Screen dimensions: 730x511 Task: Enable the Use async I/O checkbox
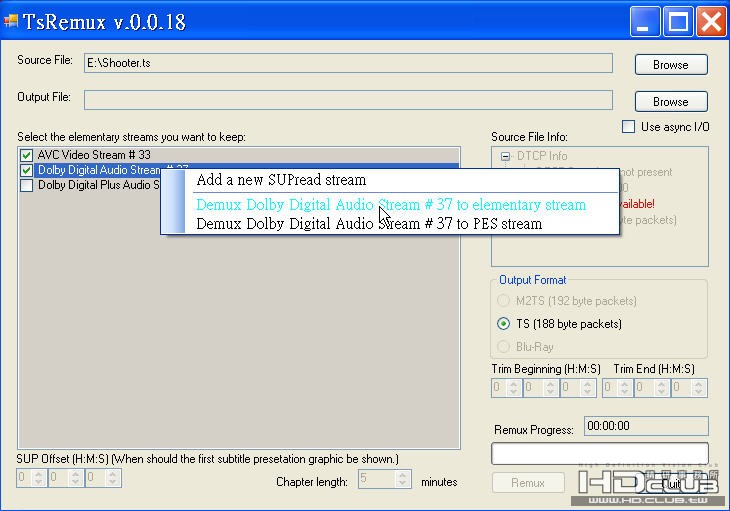coord(628,127)
